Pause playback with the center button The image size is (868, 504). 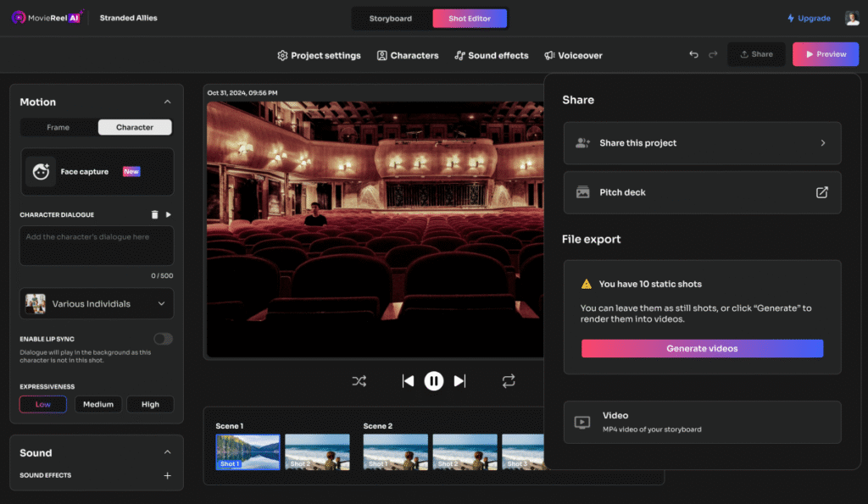click(434, 381)
